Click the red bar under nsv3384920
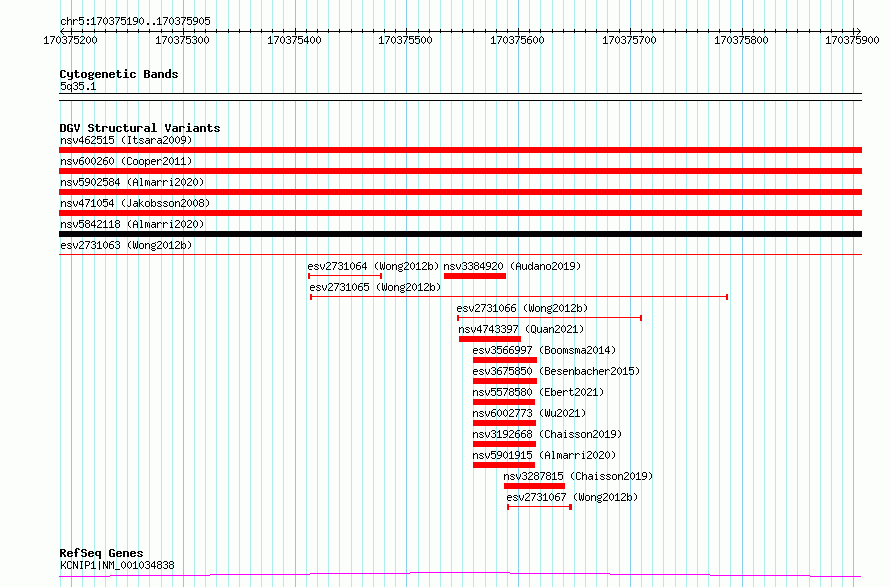The height and width of the screenshot is (587, 890). [475, 276]
